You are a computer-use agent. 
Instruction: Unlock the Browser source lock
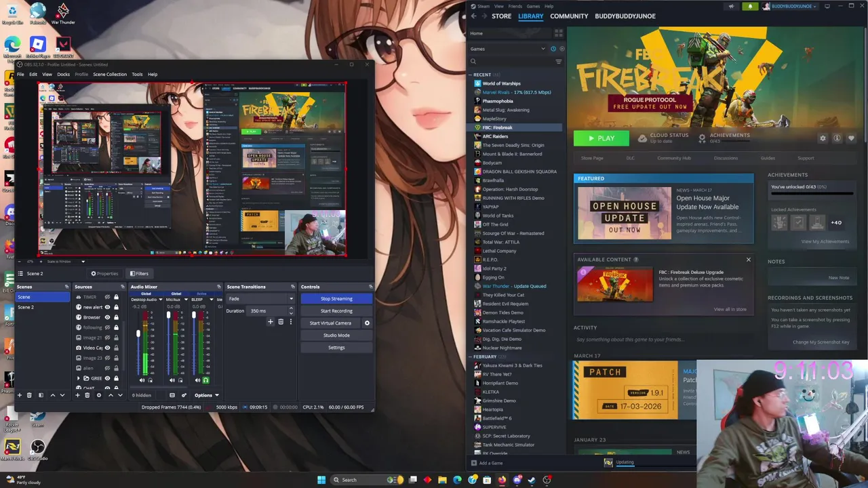[116, 317]
